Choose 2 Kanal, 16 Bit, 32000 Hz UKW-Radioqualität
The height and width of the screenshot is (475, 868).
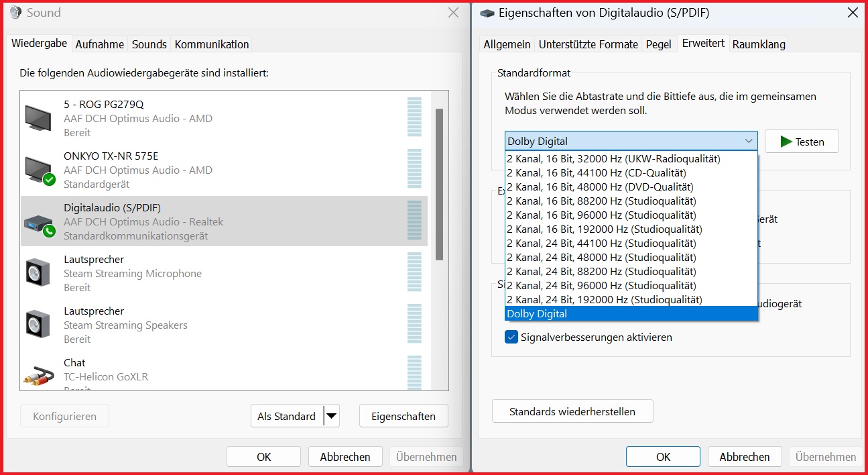click(631, 159)
